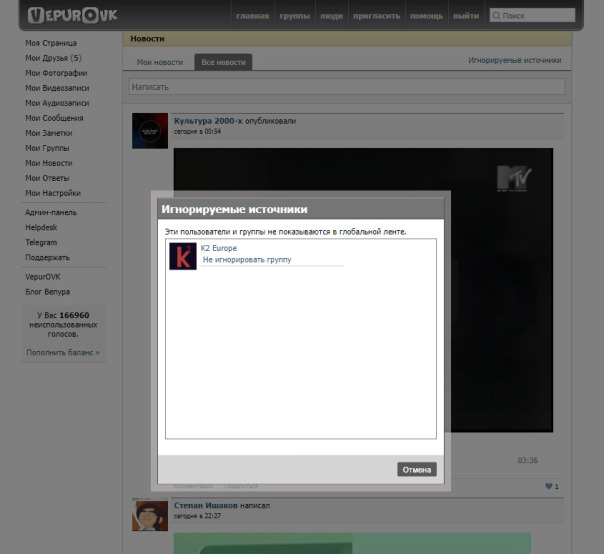
Task: Click the VepurOVK logo
Action: click(72, 15)
